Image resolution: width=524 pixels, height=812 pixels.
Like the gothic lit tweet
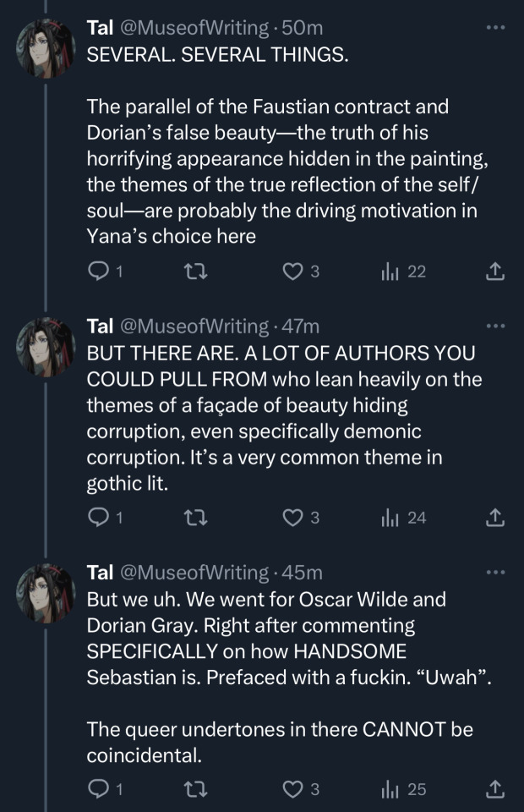pos(292,518)
